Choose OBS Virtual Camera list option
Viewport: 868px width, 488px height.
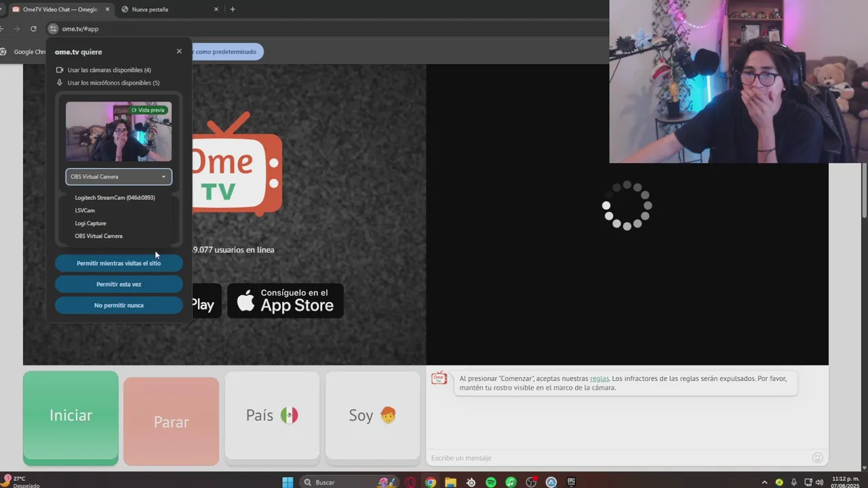[98, 236]
